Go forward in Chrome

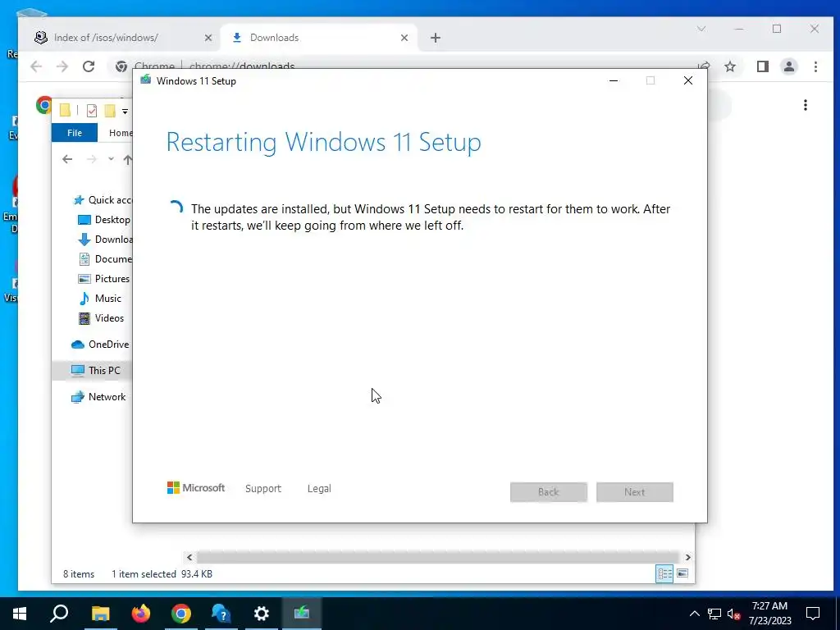pos(62,66)
